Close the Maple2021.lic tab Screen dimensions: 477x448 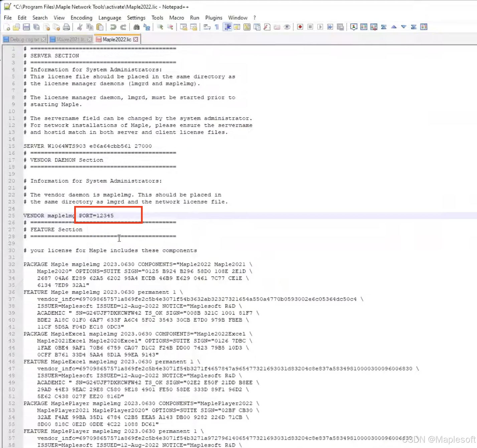click(x=90, y=39)
